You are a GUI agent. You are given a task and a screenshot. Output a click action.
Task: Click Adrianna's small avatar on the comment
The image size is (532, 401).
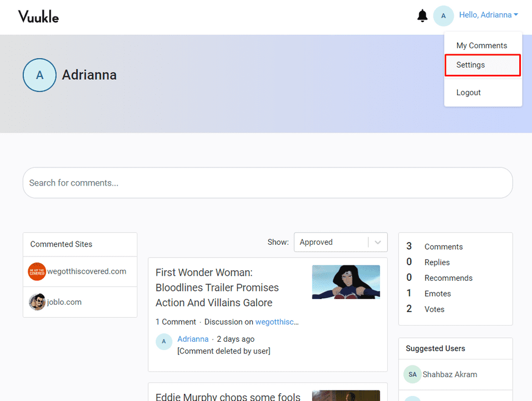163,342
